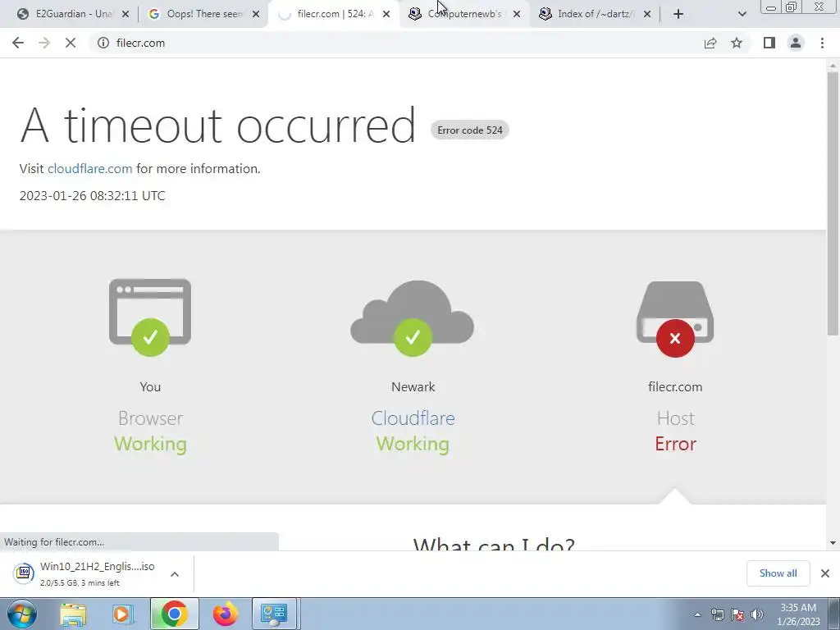Click the Error code 524 badge
840x630 pixels.
point(470,130)
